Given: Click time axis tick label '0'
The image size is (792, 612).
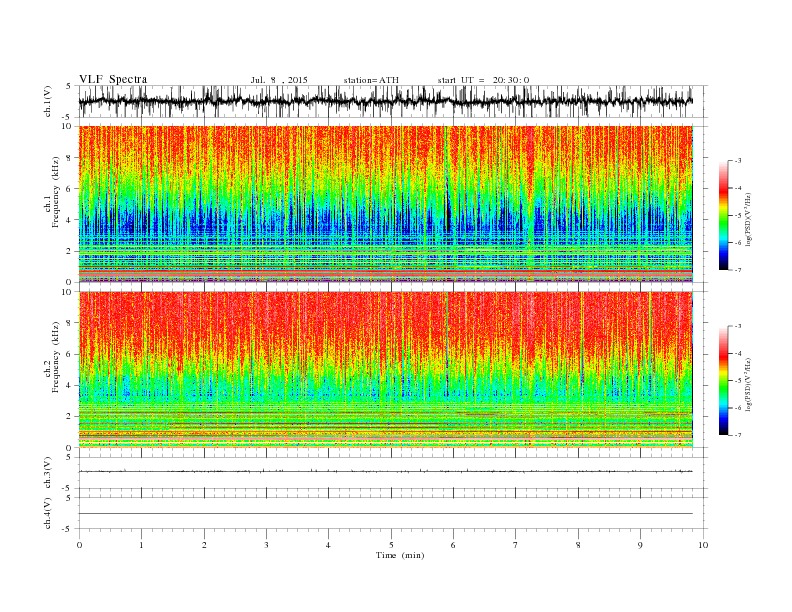Looking at the screenshot, I should tap(79, 545).
